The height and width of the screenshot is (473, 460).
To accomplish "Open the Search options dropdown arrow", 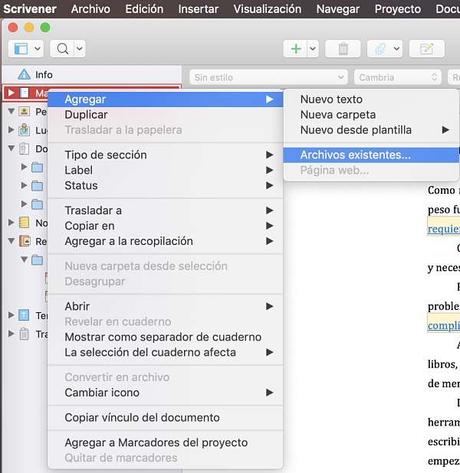I will pos(79,49).
